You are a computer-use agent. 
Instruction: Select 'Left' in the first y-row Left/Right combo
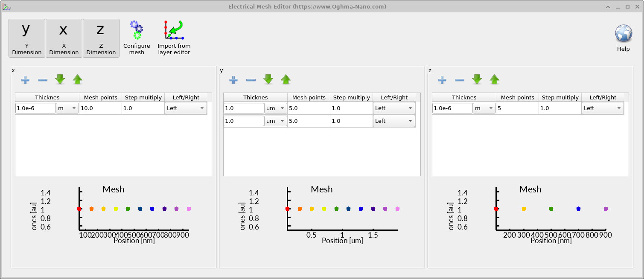tap(393, 108)
